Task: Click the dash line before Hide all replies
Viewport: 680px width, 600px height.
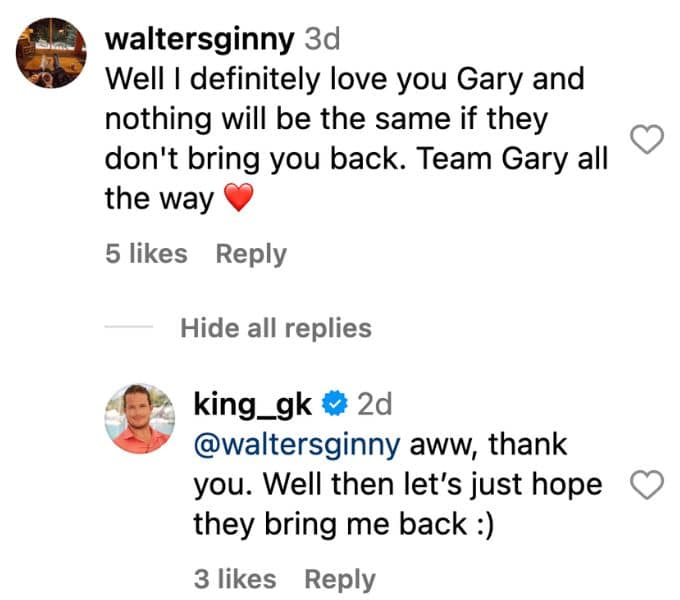Action: coord(129,327)
